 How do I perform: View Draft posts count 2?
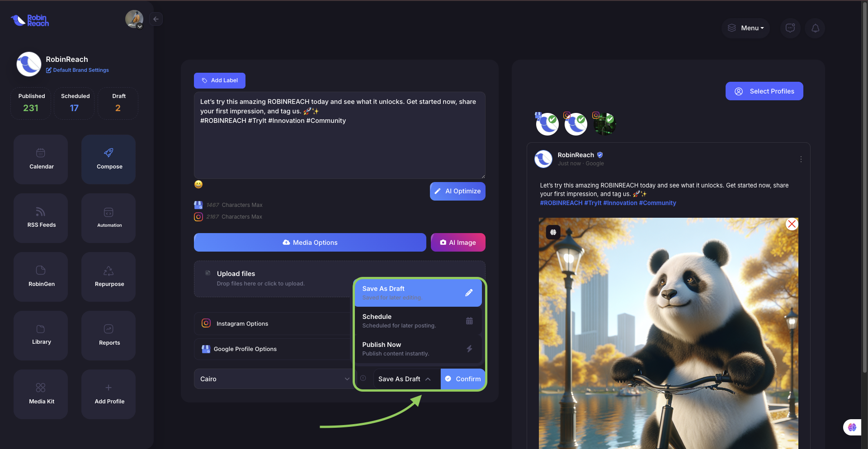(118, 103)
